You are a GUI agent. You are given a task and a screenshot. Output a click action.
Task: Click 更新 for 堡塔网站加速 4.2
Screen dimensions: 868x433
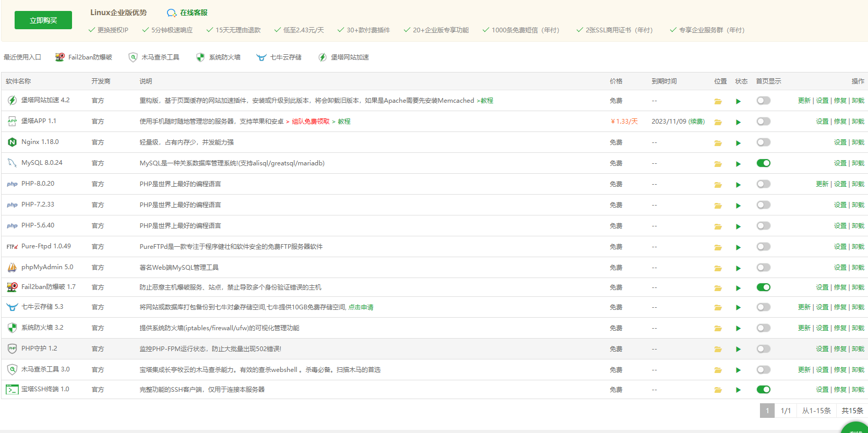pos(804,101)
